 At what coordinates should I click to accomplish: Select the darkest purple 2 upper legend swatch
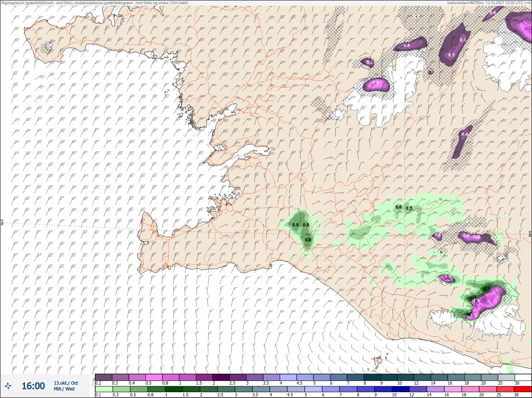click(x=221, y=377)
